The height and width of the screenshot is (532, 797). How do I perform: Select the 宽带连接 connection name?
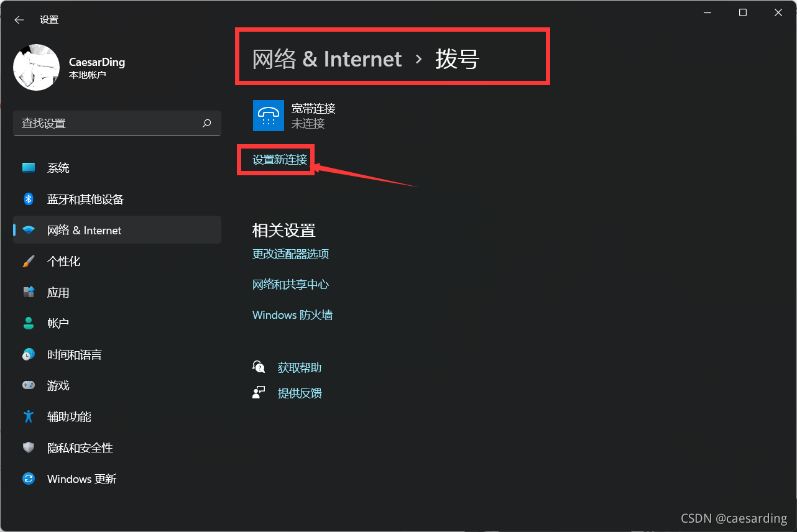coord(313,108)
